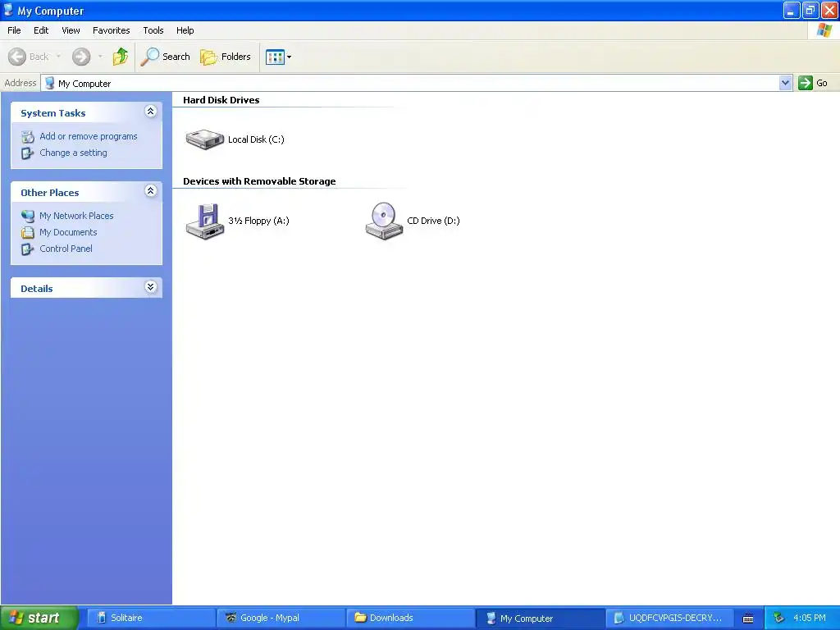Open the View menu
This screenshot has height=630, width=840.
click(71, 30)
